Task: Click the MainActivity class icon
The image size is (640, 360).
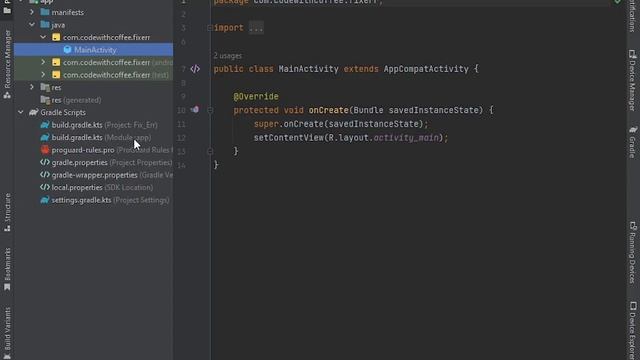Action: point(67,50)
